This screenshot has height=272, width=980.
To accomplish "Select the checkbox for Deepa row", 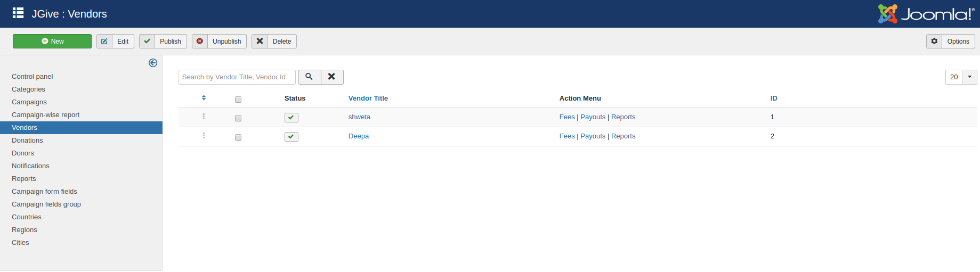I will tap(238, 137).
